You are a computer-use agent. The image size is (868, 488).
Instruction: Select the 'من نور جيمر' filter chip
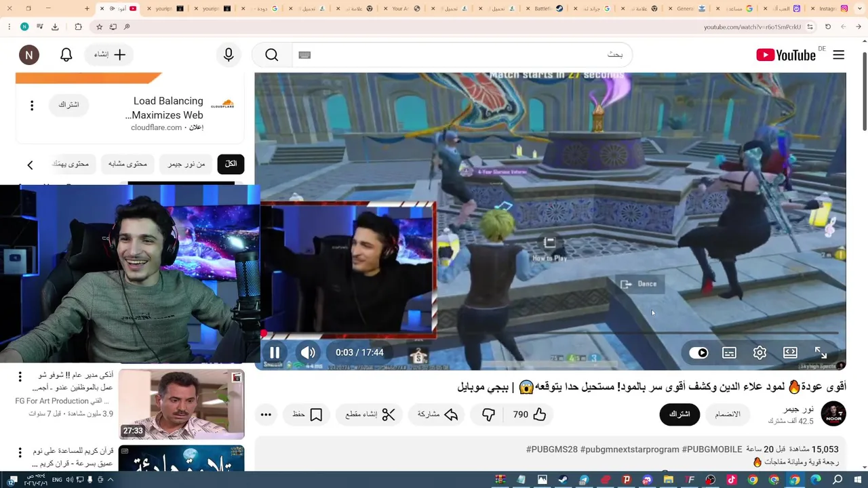pyautogui.click(x=186, y=164)
